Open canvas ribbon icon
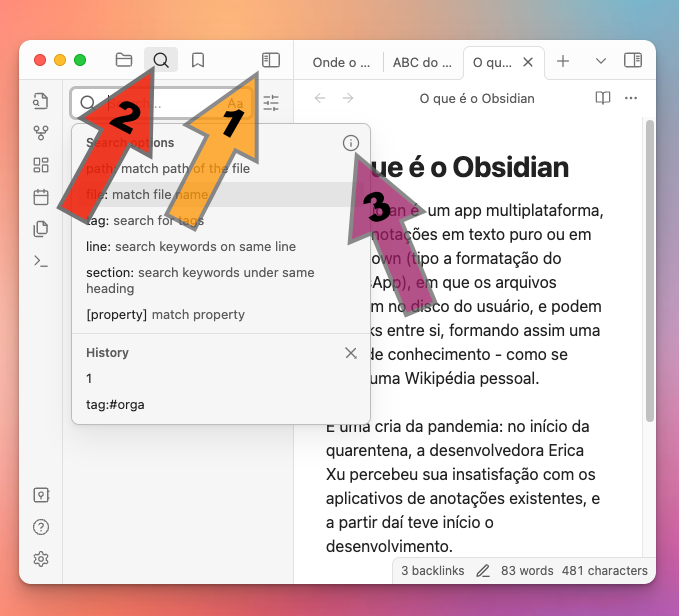This screenshot has width=679, height=616. (x=41, y=165)
